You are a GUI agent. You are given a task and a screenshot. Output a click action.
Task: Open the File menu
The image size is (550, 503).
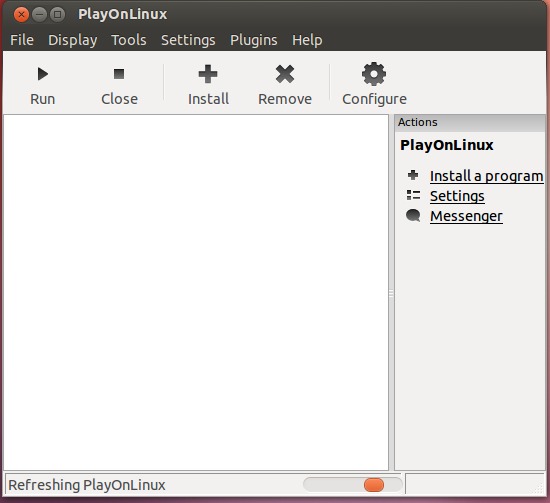[x=22, y=40]
